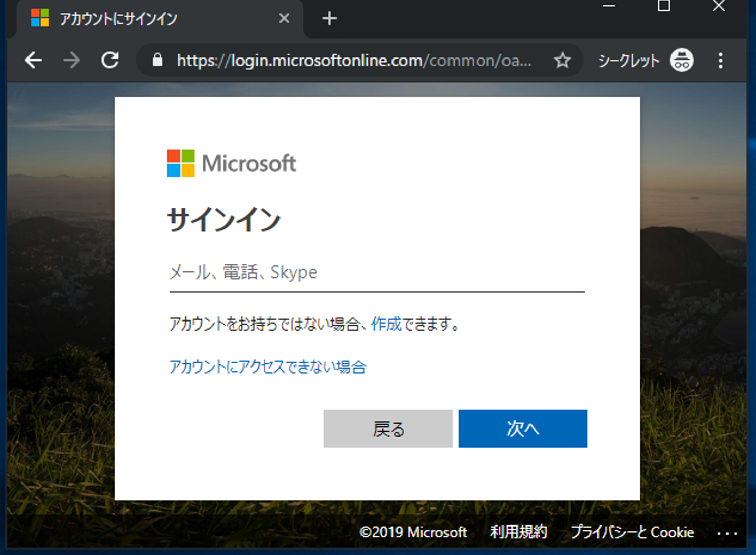The image size is (756, 555).
Task: Close the アカウントにサインイン tab
Action: 284,19
